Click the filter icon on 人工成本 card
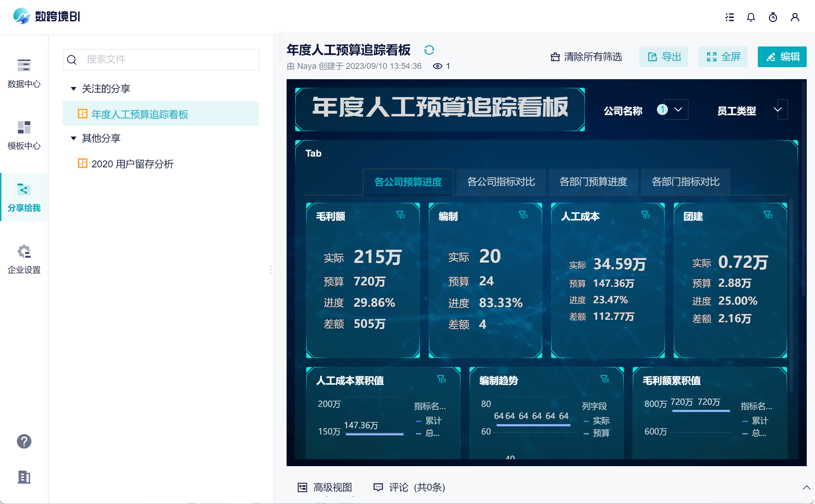This screenshot has width=815, height=504. tap(646, 215)
